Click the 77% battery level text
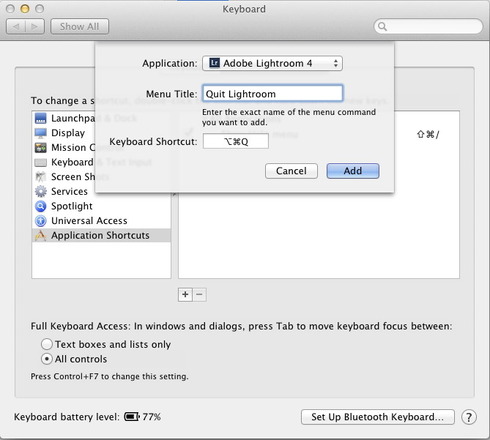Image resolution: width=490 pixels, height=440 pixels. point(152,417)
